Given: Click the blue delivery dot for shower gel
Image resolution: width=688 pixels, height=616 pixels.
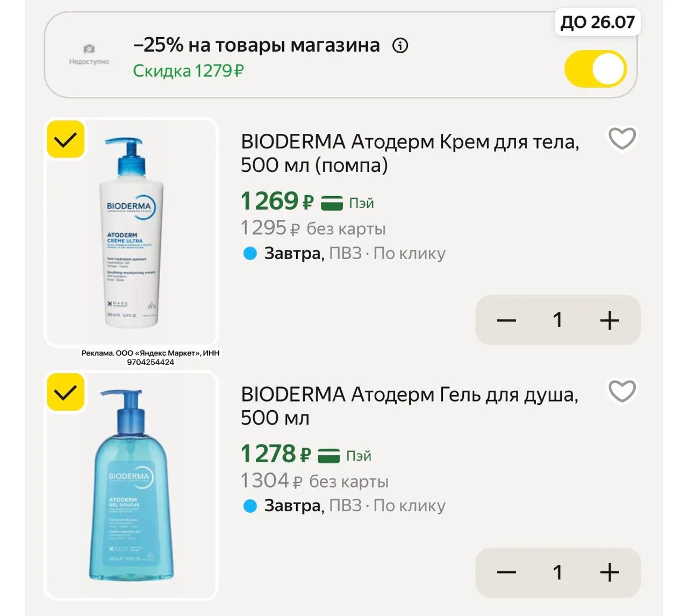Looking at the screenshot, I should (x=250, y=506).
